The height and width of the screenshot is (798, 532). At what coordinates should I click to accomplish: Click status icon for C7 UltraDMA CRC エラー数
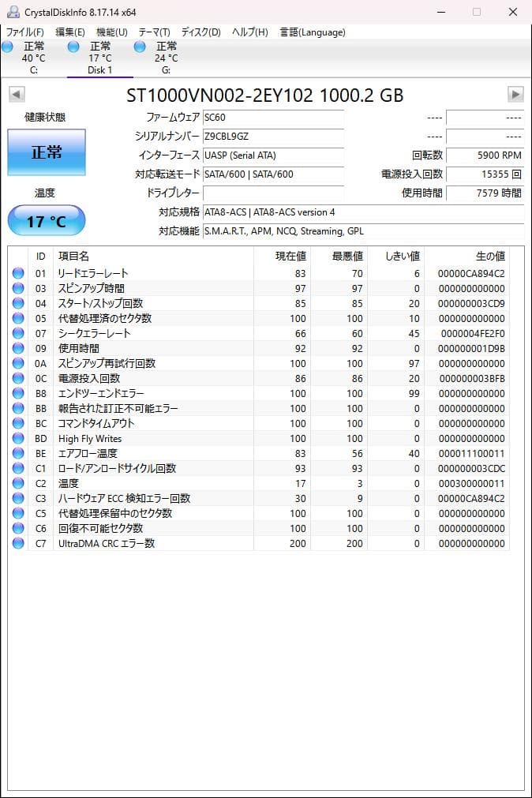pos(18,543)
